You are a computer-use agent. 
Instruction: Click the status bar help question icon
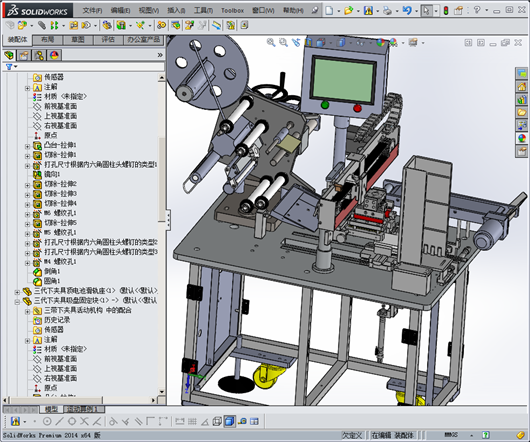[486, 435]
